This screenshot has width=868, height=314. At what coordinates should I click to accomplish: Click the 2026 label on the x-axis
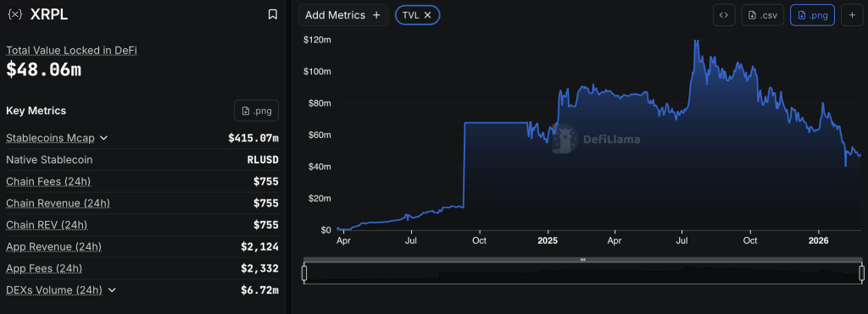click(x=818, y=240)
